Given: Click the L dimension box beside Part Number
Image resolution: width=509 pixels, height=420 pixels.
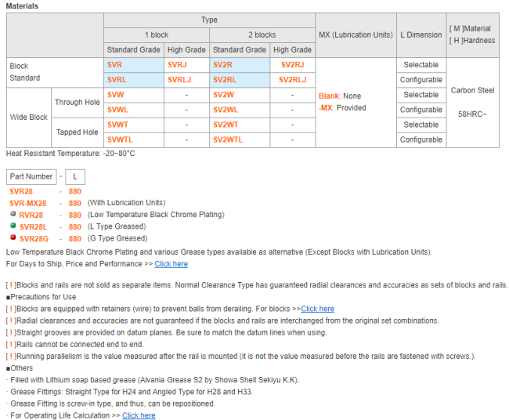Looking at the screenshot, I should point(74,176).
